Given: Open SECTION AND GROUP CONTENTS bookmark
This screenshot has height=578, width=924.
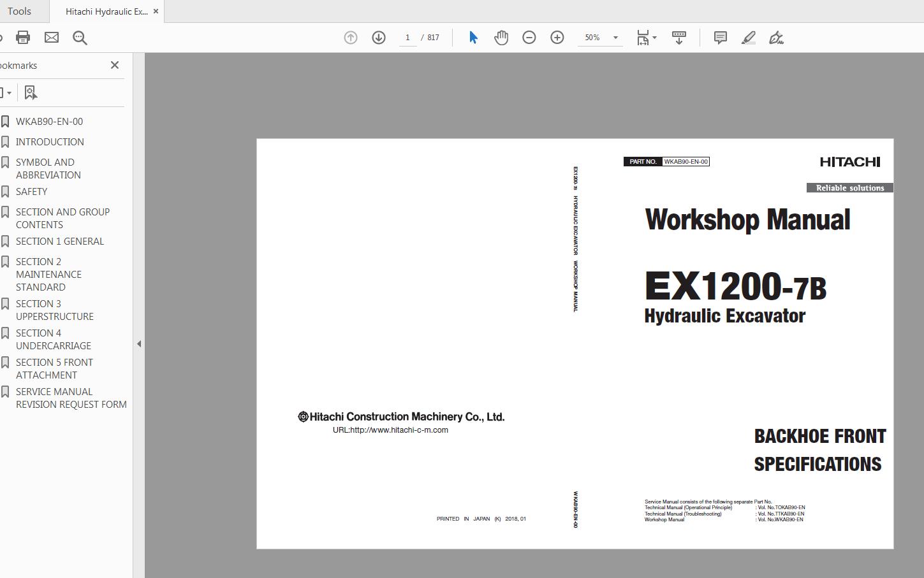Looking at the screenshot, I should (x=62, y=218).
